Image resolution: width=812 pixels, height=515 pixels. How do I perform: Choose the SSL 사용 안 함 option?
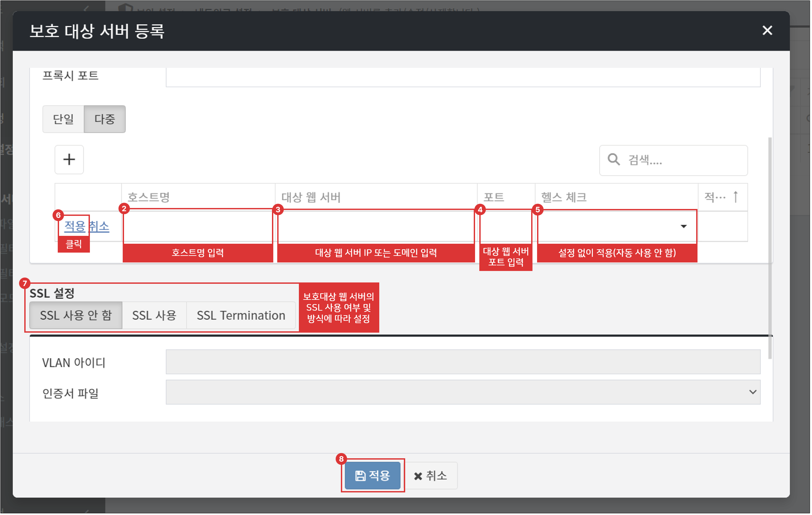76,316
